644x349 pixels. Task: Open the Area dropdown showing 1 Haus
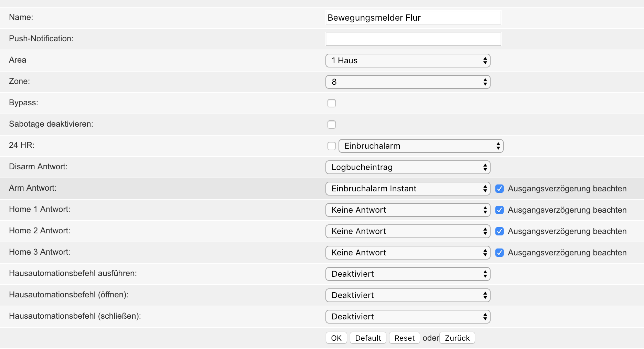click(408, 61)
